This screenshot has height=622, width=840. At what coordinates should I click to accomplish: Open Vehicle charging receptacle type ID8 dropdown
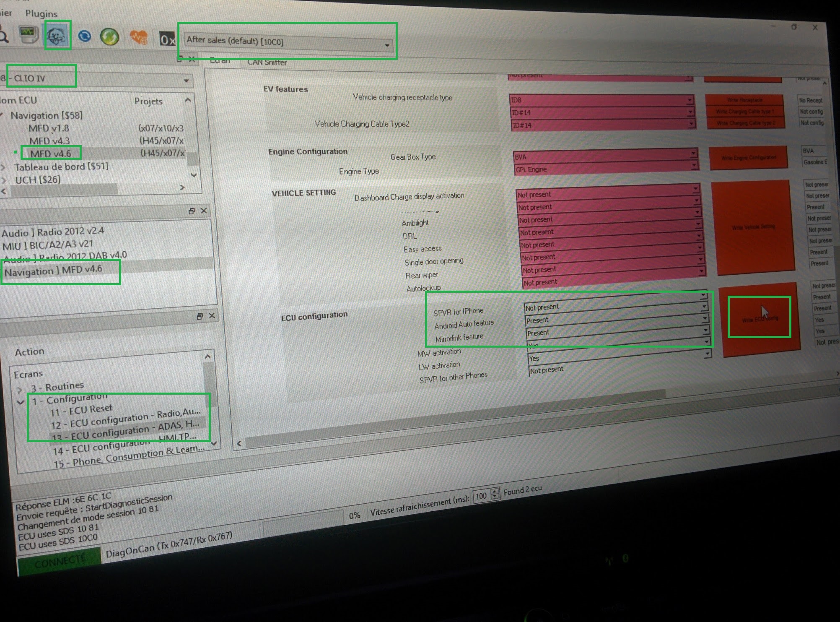point(601,100)
